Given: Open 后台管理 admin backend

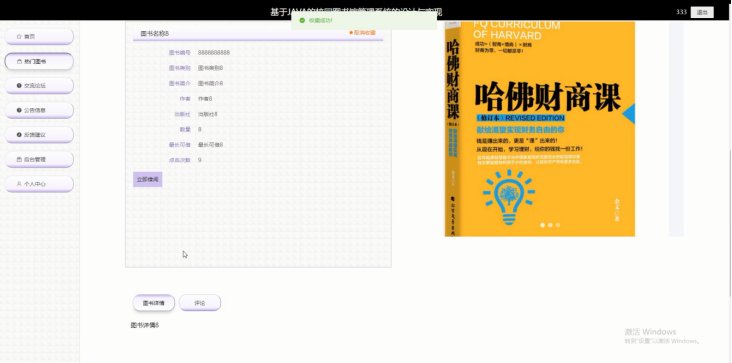Looking at the screenshot, I should [39, 160].
